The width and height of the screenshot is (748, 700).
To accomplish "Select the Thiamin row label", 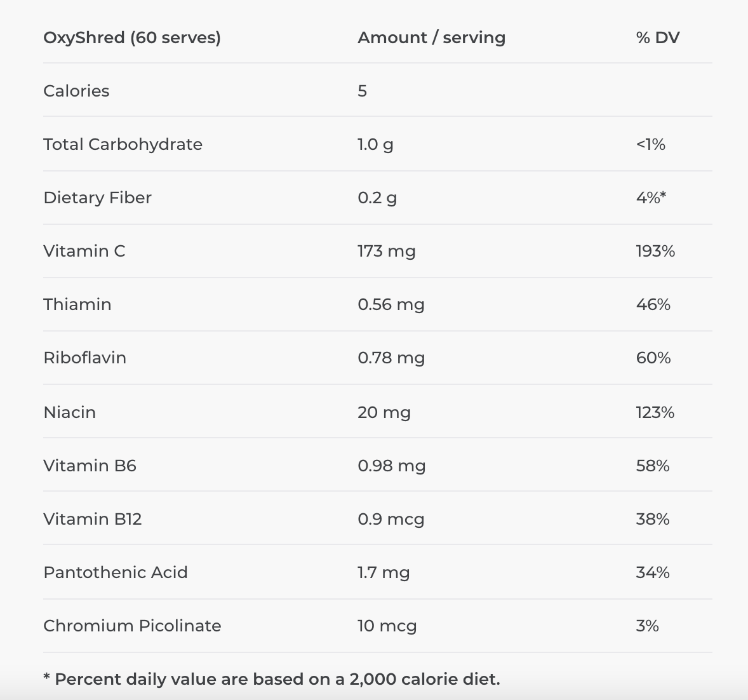I will pos(77,304).
